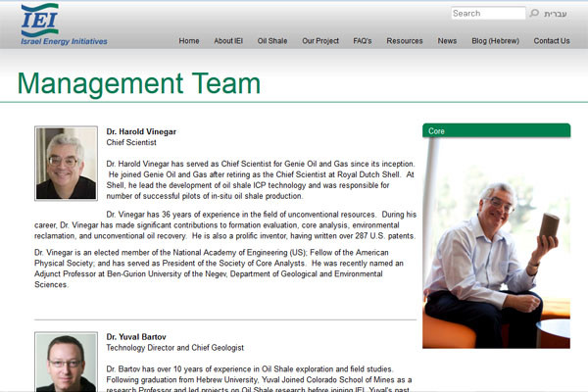
Task: Click the Dr. Yuval Bartov name heading
Action: click(138, 337)
